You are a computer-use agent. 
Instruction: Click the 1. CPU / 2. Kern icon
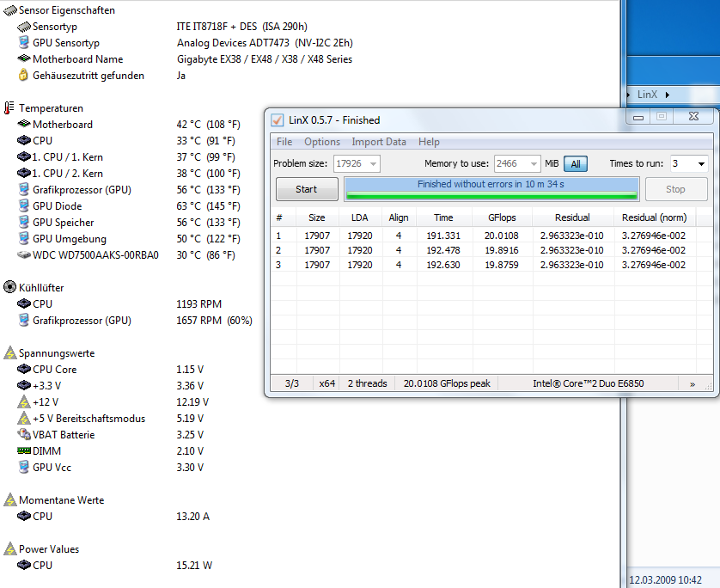tap(24, 173)
